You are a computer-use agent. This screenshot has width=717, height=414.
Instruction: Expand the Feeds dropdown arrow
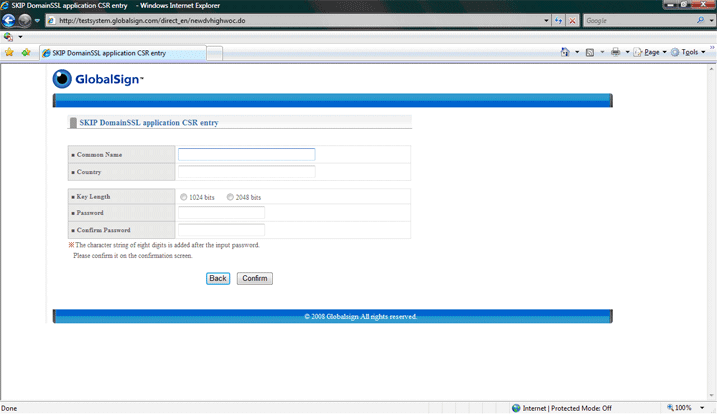tap(602, 52)
